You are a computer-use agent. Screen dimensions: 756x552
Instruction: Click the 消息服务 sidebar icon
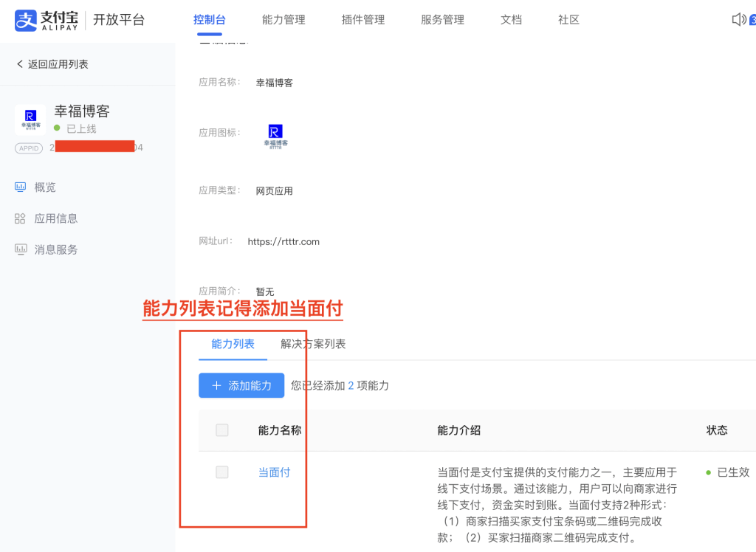21,249
